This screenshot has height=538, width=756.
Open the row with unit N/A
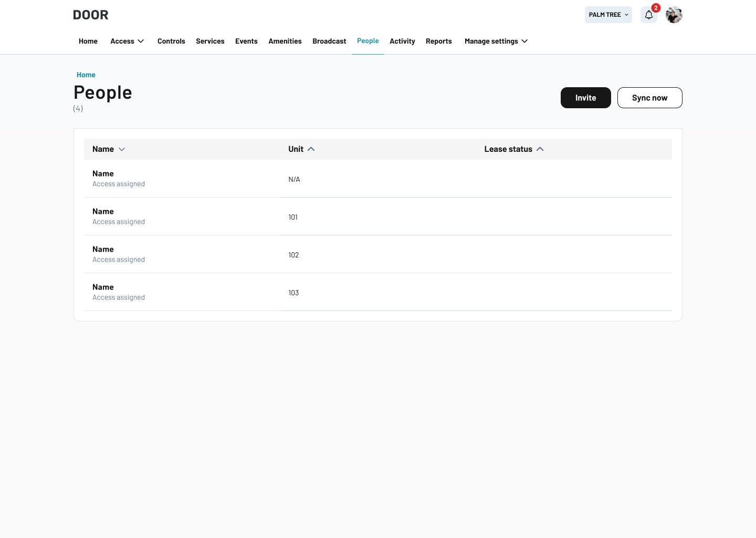click(378, 179)
